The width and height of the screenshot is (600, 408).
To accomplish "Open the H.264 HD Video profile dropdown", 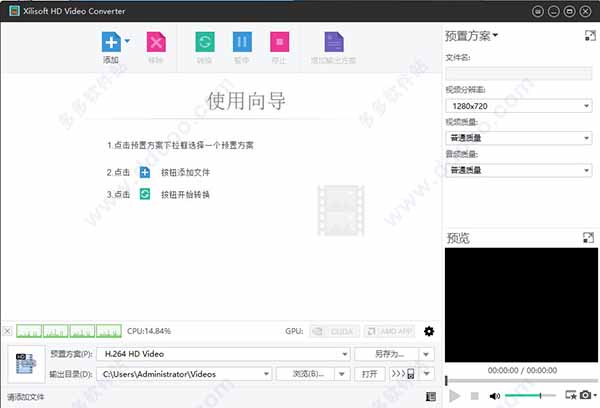I will [x=223, y=354].
